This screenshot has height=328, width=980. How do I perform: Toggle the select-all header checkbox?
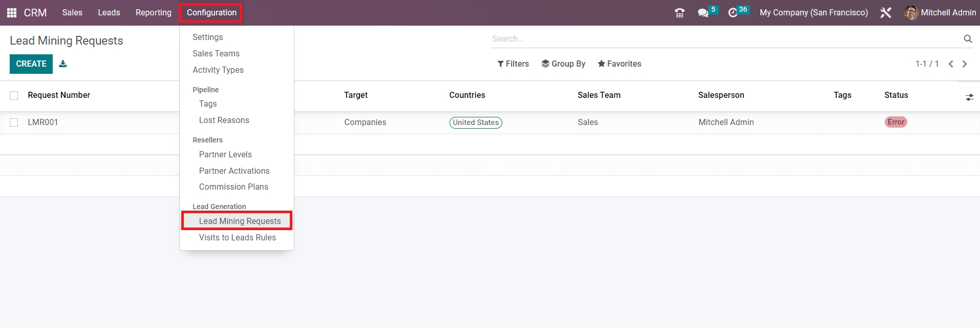pos(14,95)
